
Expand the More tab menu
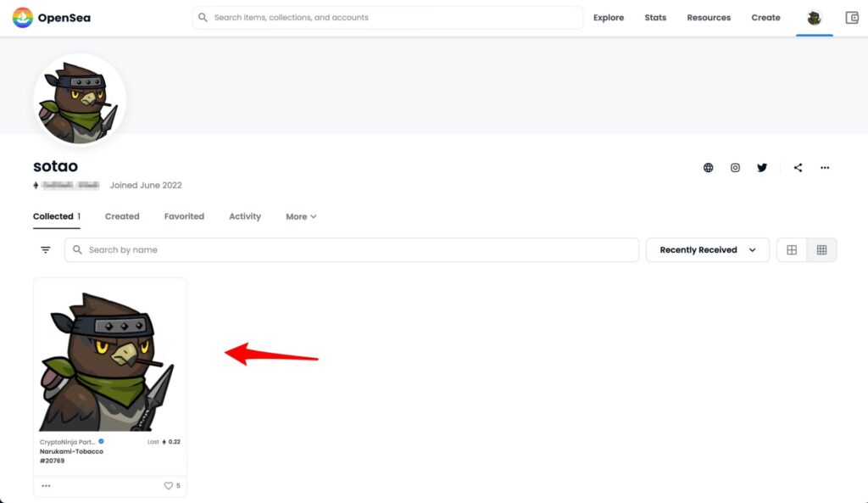coord(301,216)
